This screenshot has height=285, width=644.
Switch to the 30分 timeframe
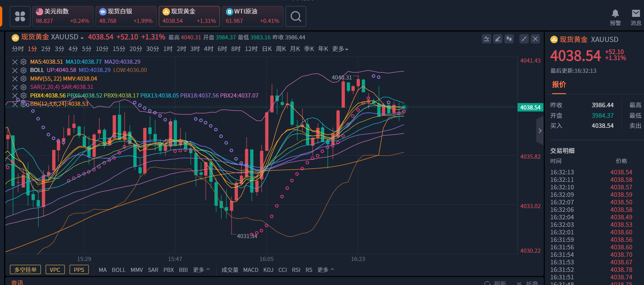[x=153, y=49]
